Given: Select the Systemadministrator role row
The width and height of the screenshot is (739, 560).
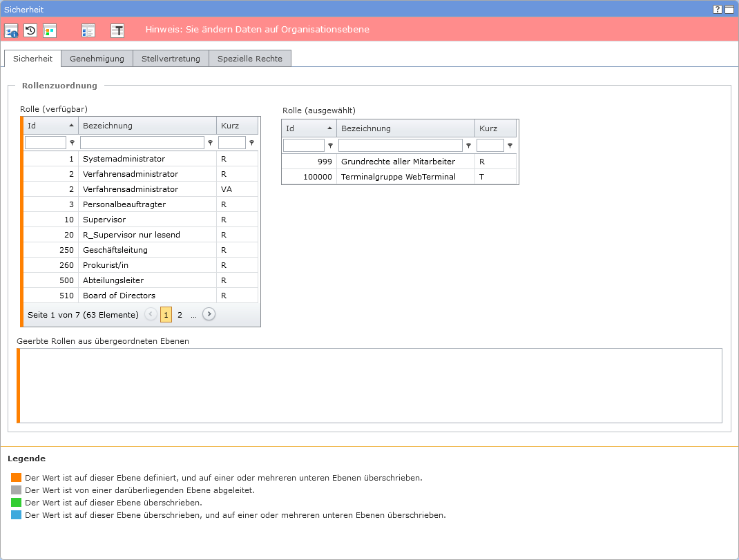Looking at the screenshot, I should point(124,159).
